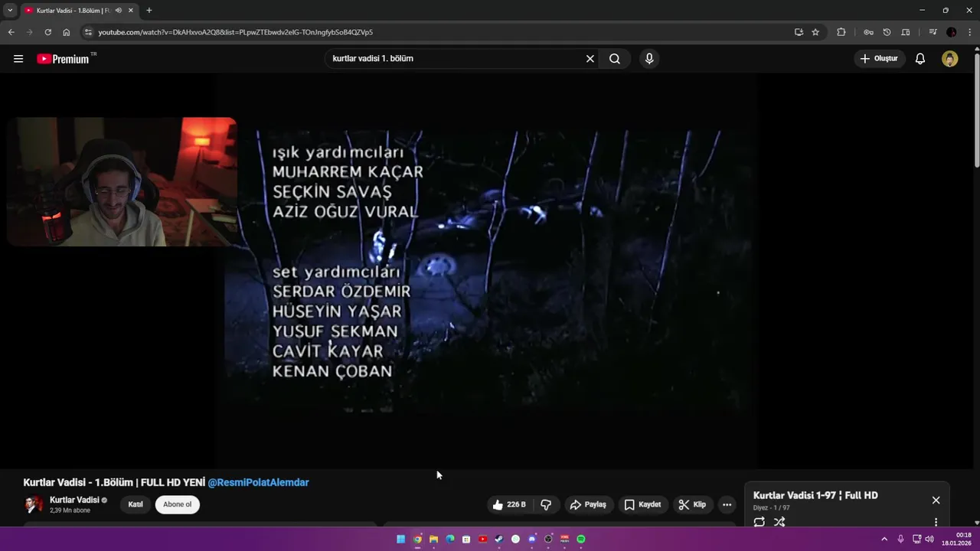
Task: Shuffle the Kurtlar Vadisi playlist
Action: 779,522
